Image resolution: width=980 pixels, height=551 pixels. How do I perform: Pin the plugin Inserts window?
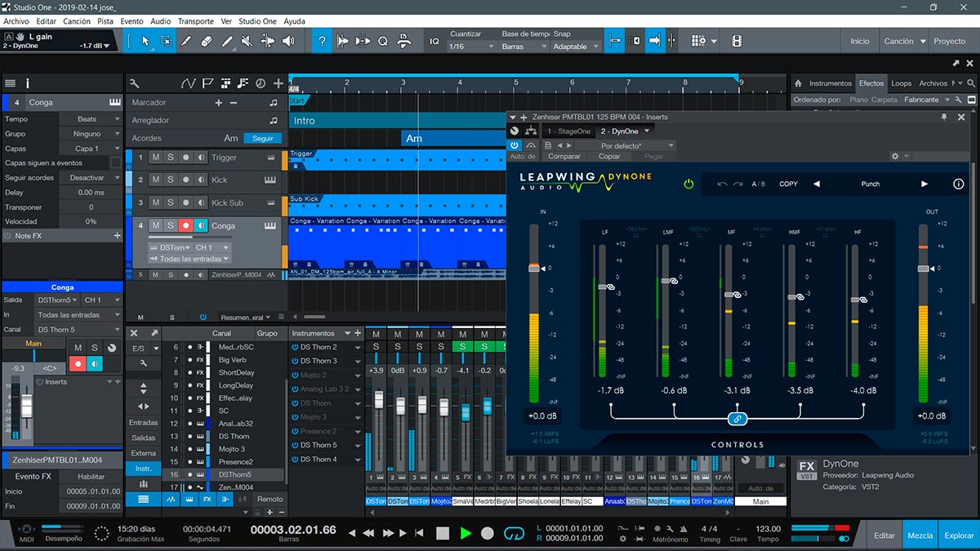click(x=944, y=117)
